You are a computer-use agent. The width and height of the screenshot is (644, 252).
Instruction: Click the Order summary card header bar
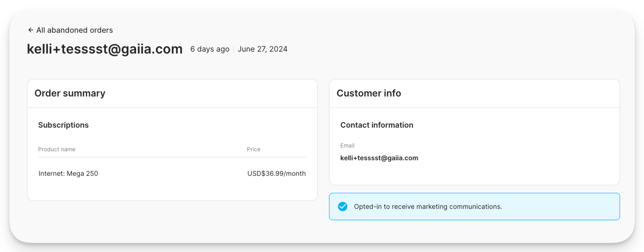[172, 93]
